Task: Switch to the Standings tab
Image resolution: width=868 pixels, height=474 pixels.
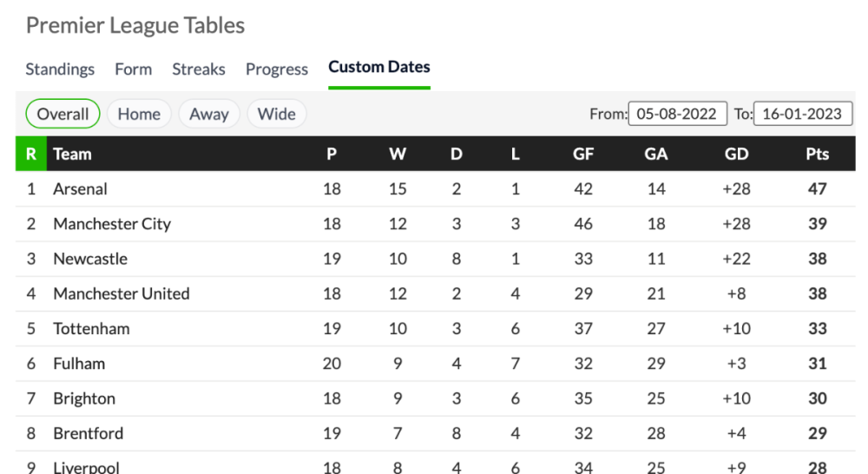Action: coord(60,69)
